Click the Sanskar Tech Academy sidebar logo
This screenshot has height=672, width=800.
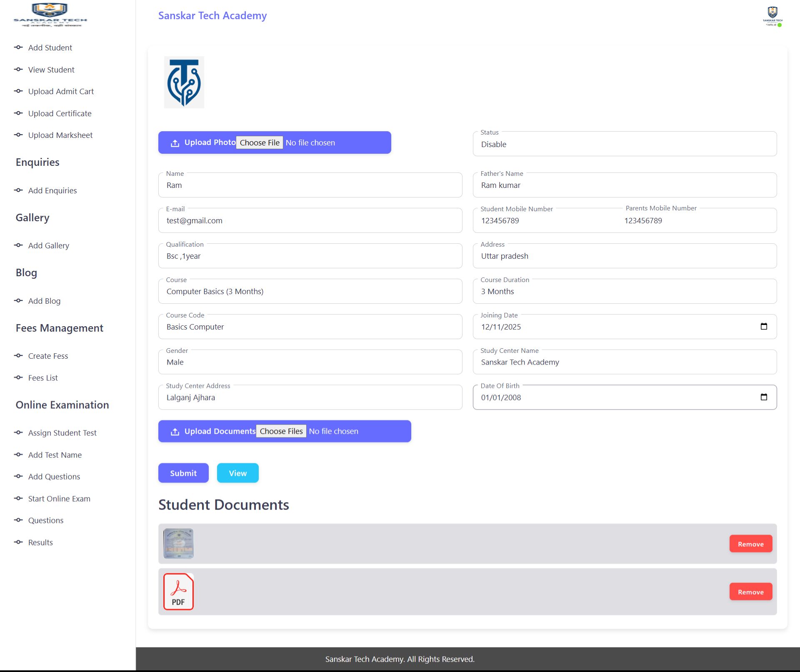(x=50, y=15)
